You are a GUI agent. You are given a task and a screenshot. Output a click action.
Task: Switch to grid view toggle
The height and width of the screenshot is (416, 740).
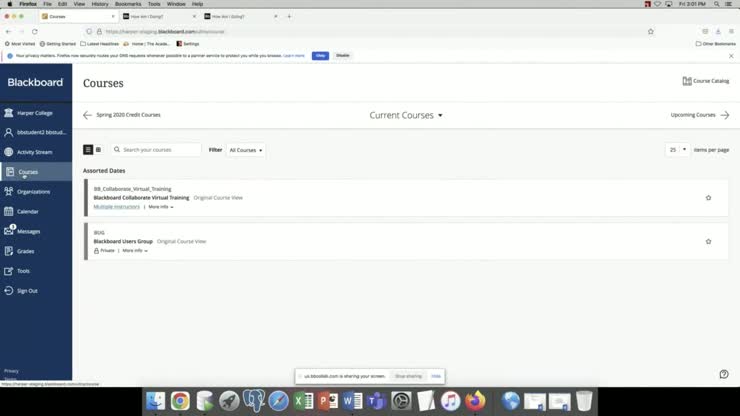click(98, 150)
